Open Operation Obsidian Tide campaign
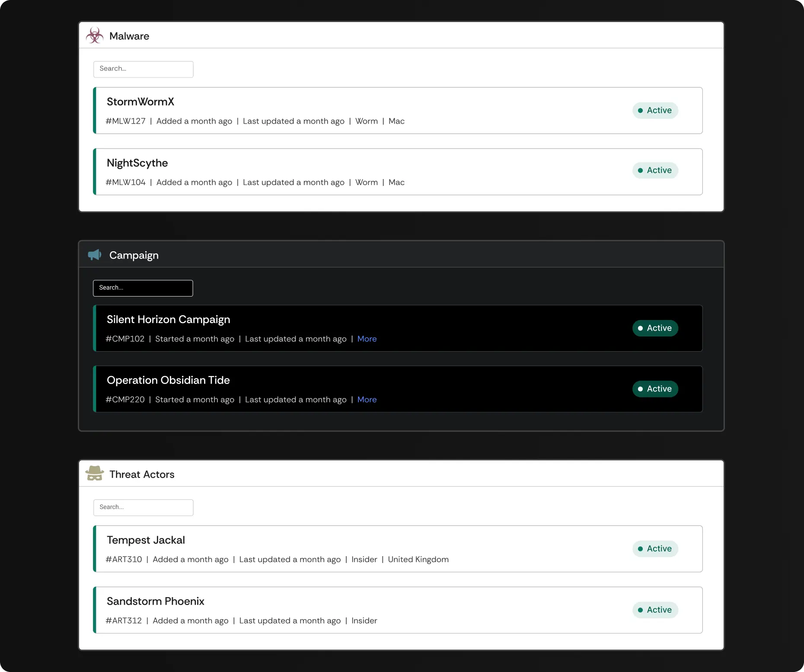This screenshot has height=672, width=804. pos(168,380)
